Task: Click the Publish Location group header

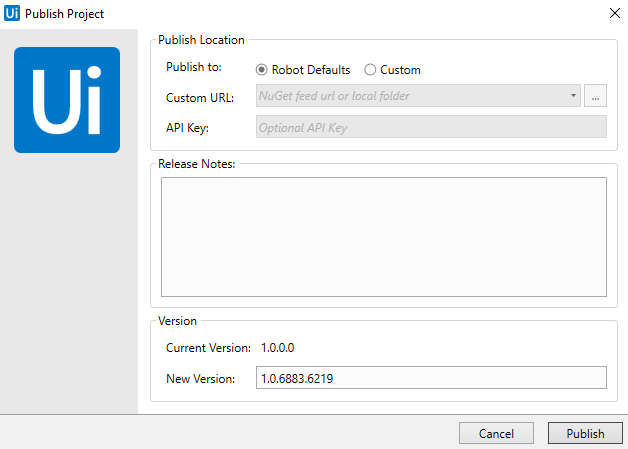Action: (201, 40)
